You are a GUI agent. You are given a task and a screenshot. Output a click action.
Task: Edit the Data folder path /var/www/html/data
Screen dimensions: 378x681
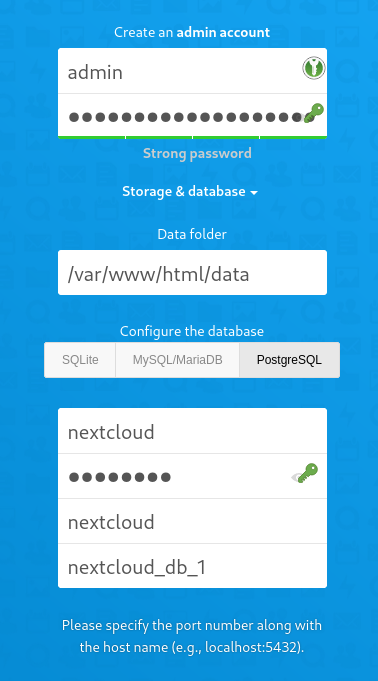pos(192,272)
